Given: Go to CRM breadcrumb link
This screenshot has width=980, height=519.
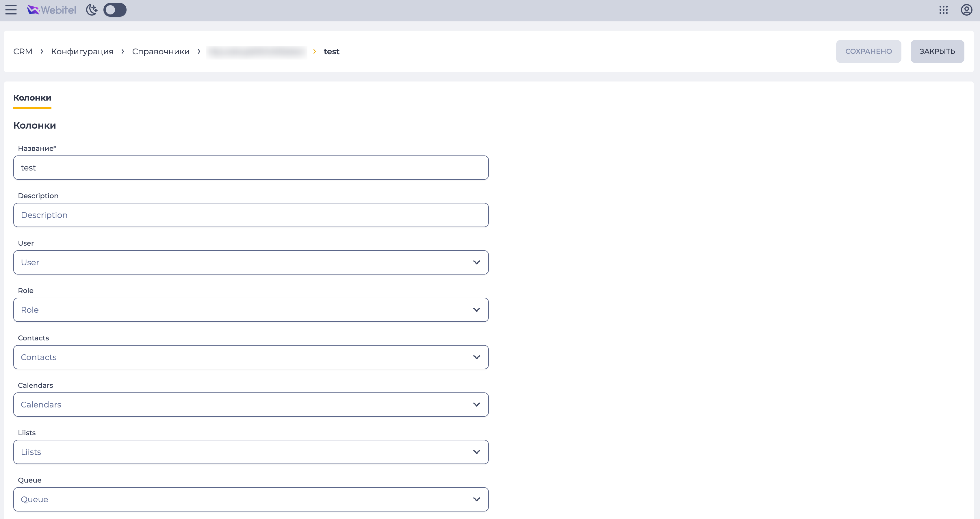Looking at the screenshot, I should 23,51.
